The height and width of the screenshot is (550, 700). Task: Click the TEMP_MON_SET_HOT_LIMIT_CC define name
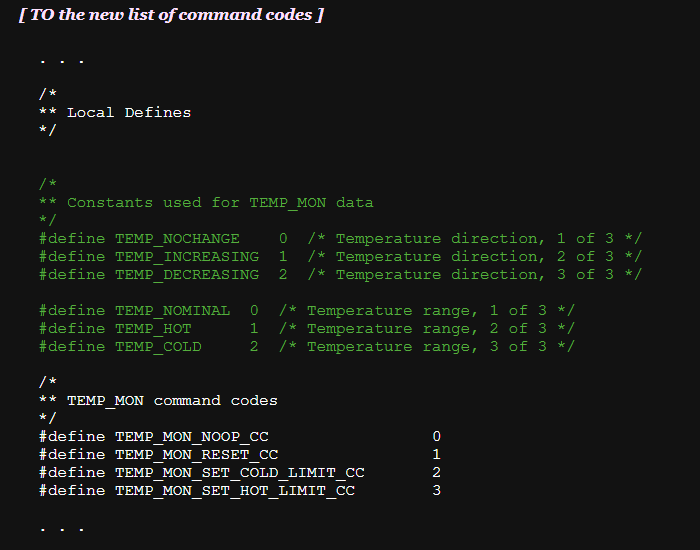[235, 491]
